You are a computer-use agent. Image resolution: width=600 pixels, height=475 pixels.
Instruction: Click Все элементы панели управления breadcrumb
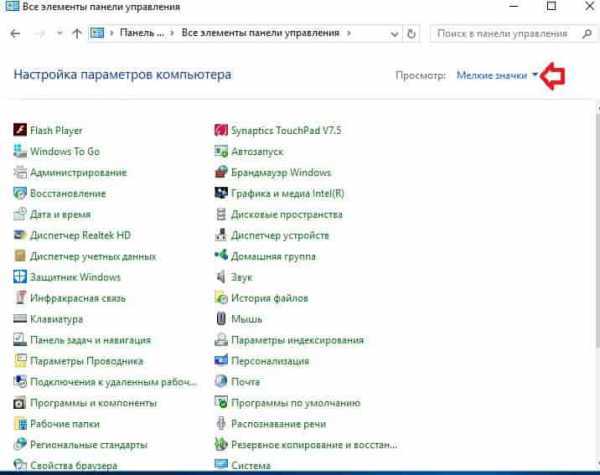260,33
